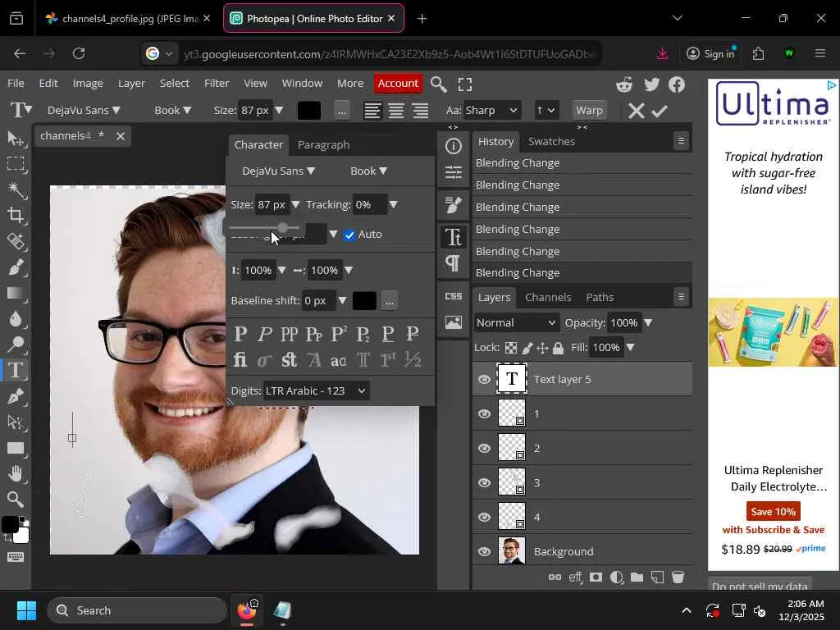Confirm text edit with checkmark icon
The height and width of the screenshot is (630, 840).
[x=660, y=111]
